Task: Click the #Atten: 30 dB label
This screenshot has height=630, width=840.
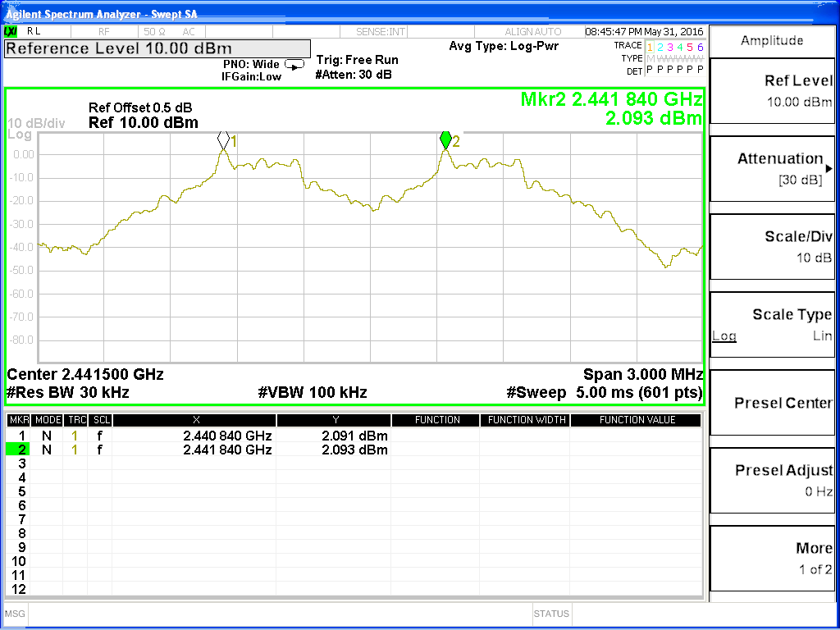Action: [x=354, y=75]
